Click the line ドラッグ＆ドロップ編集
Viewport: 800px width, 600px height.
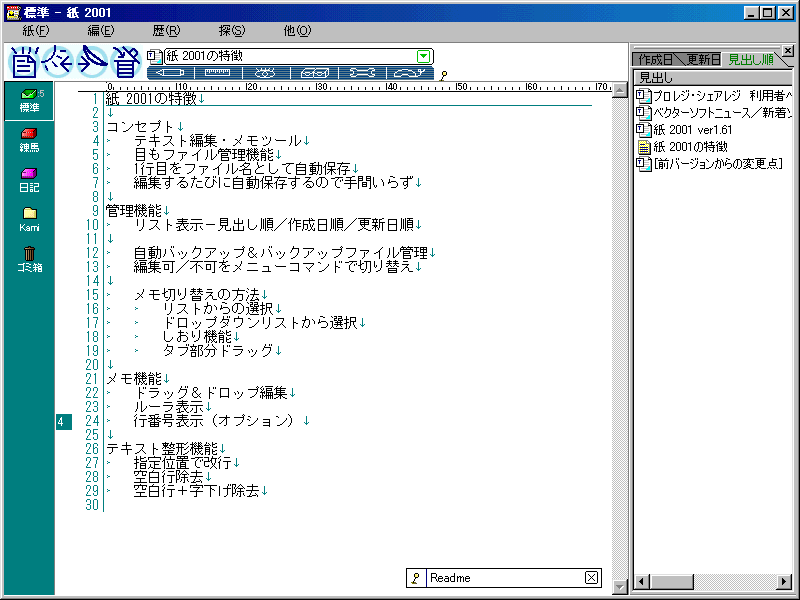pyautogui.click(x=211, y=393)
